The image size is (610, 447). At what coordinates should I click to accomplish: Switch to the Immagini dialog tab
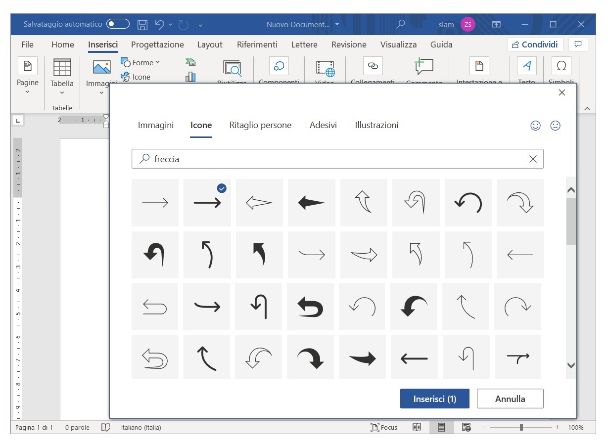pos(156,125)
